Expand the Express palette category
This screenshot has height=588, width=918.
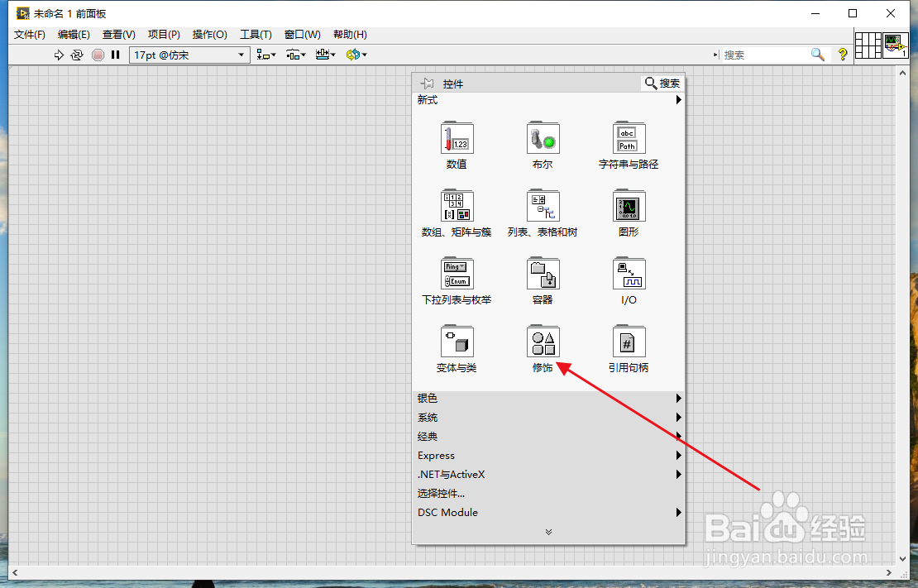[x=548, y=456]
